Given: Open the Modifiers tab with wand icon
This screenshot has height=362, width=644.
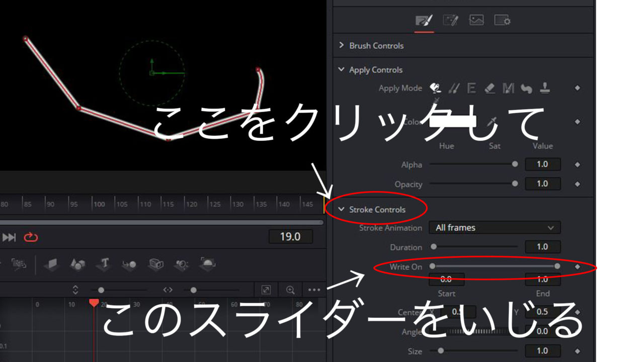Looking at the screenshot, I should tap(450, 21).
